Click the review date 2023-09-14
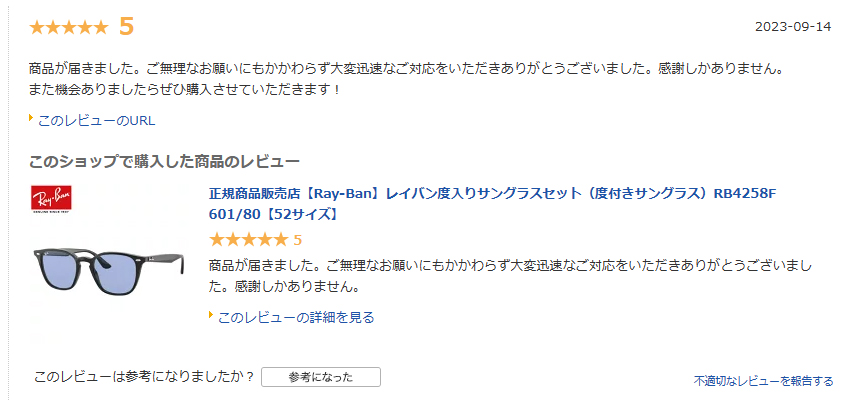The height and width of the screenshot is (400, 852). pos(793,26)
